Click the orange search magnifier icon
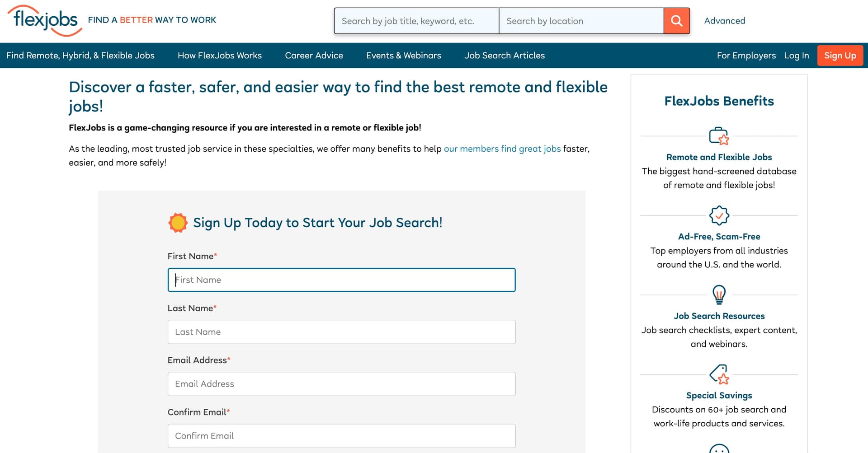The image size is (868, 453). click(676, 20)
